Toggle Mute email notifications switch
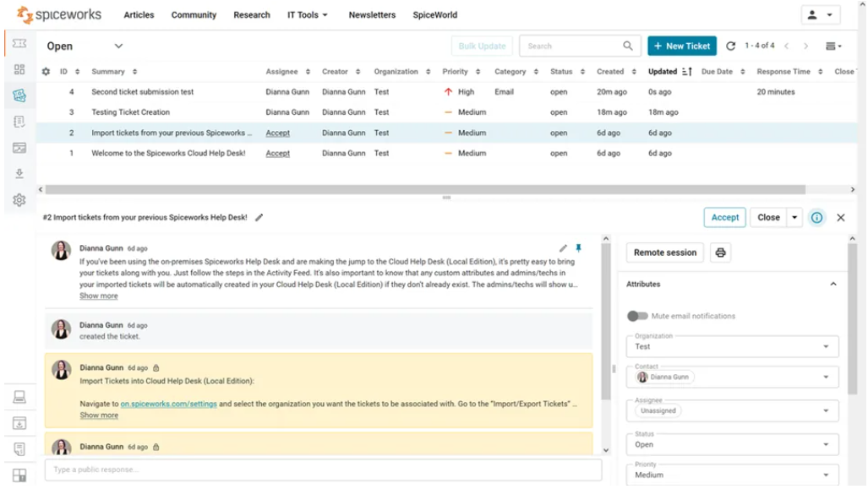868x489 pixels. point(637,316)
